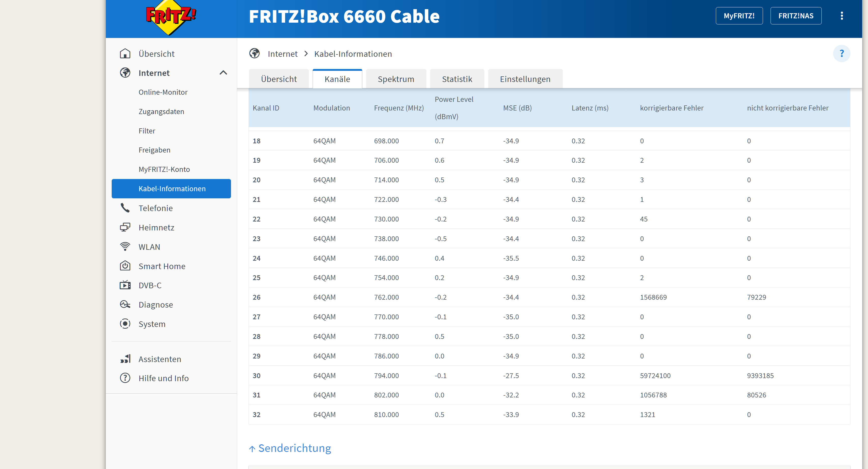Click MSE value -27.5 in channel 30
The height and width of the screenshot is (469, 868).
511,375
